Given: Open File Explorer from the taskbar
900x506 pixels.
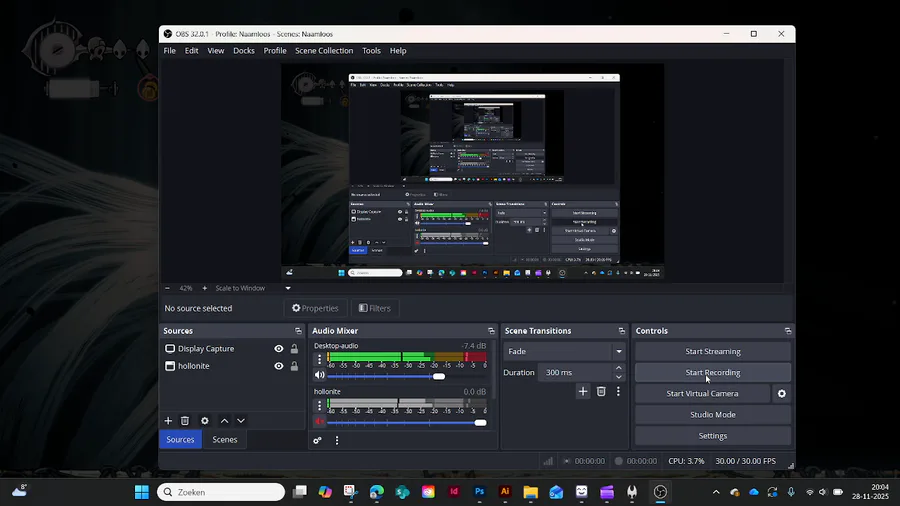Looking at the screenshot, I should tap(530, 492).
